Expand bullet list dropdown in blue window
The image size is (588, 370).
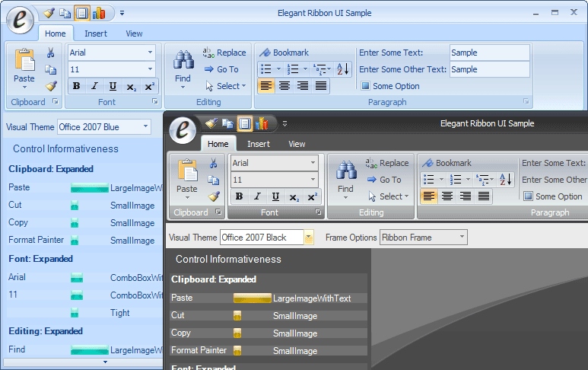[x=278, y=69]
